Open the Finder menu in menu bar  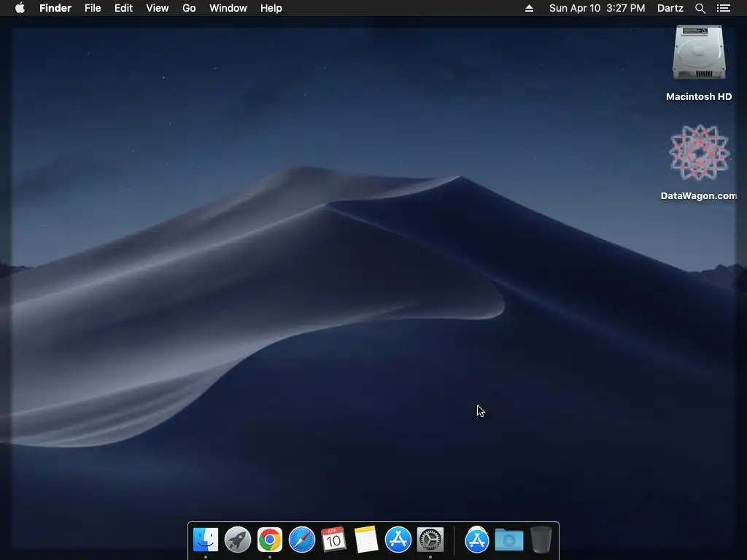point(55,8)
